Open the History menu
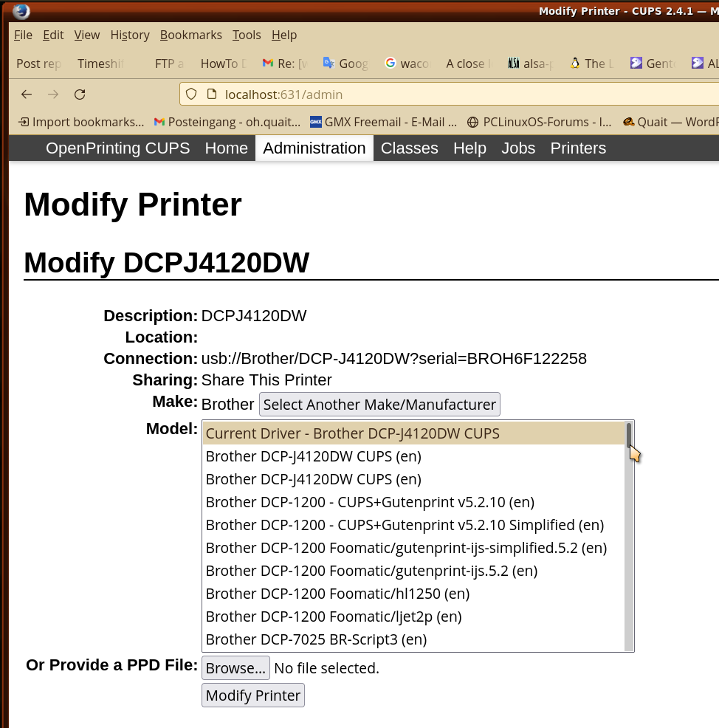 (x=130, y=35)
